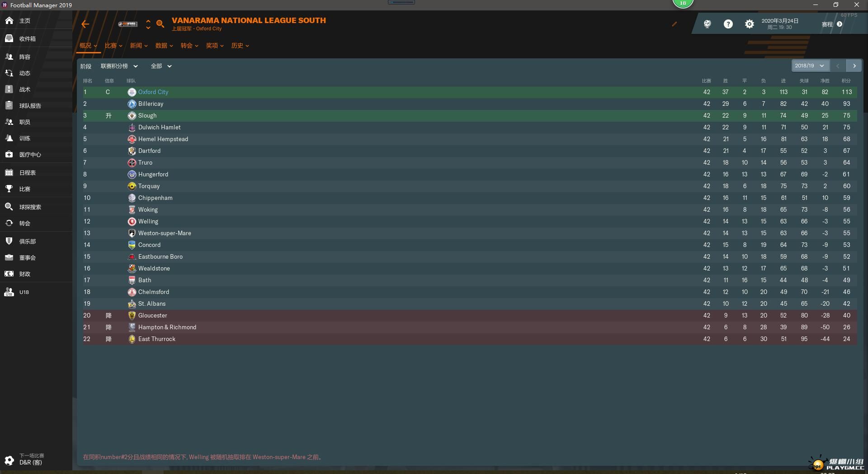The width and height of the screenshot is (868, 474).
Task: Click the 下一场比赛 D&R (客) next match text
Action: [x=32, y=460]
